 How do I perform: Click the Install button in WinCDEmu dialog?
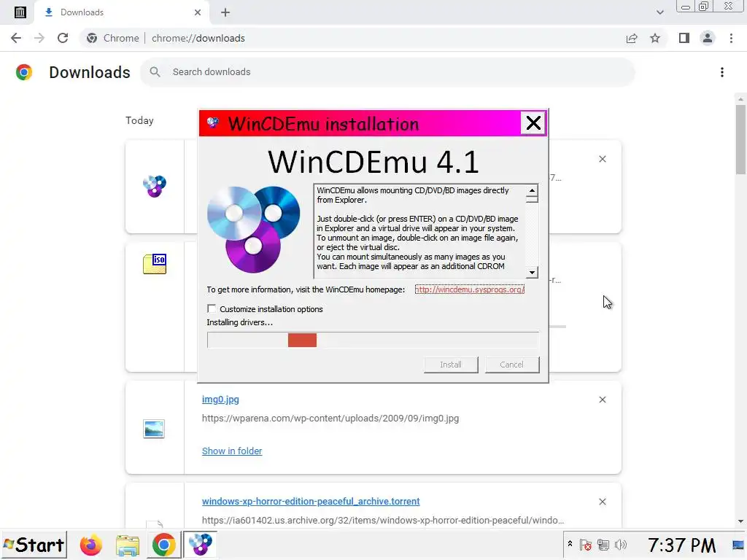[x=451, y=365]
